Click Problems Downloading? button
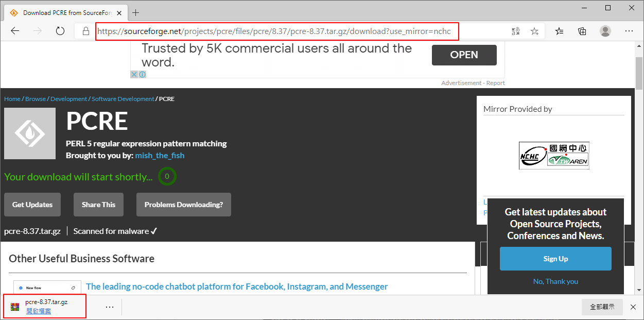The height and width of the screenshot is (320, 644). click(x=184, y=205)
